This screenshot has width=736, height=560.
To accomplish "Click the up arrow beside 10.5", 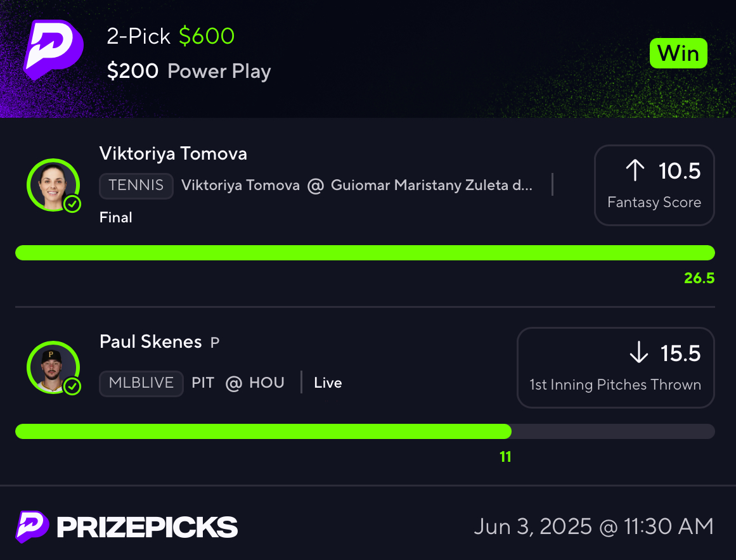I will 635,170.
